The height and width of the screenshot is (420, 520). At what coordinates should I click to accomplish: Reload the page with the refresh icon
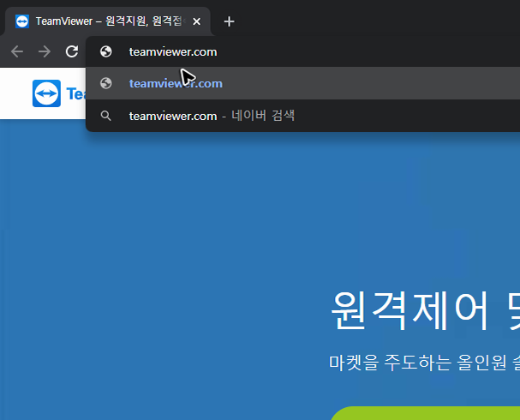coord(72,51)
